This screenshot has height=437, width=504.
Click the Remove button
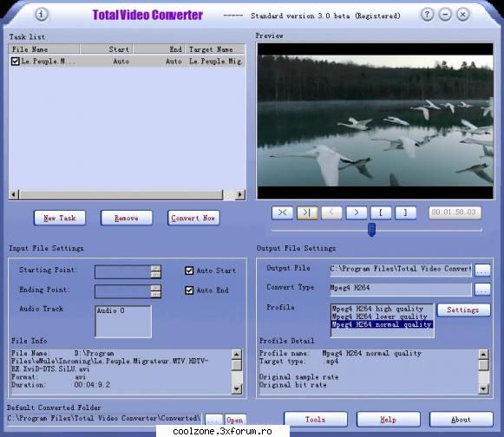tap(127, 218)
